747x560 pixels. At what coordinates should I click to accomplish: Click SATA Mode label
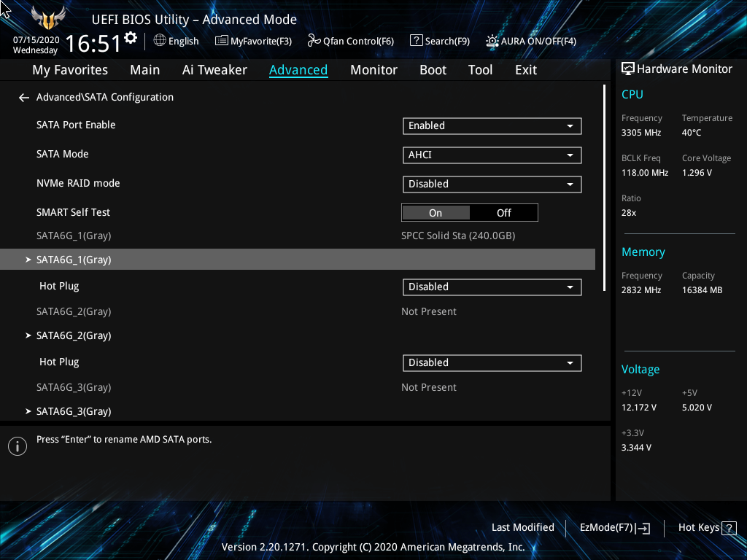tap(63, 154)
